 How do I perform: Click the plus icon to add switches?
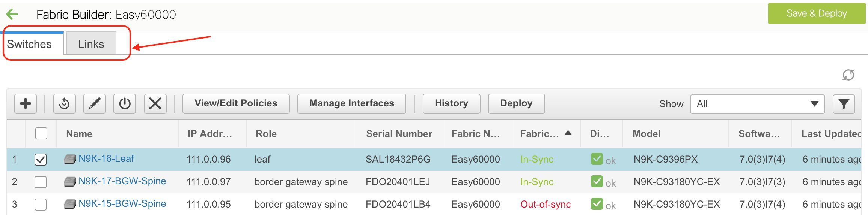coord(26,103)
